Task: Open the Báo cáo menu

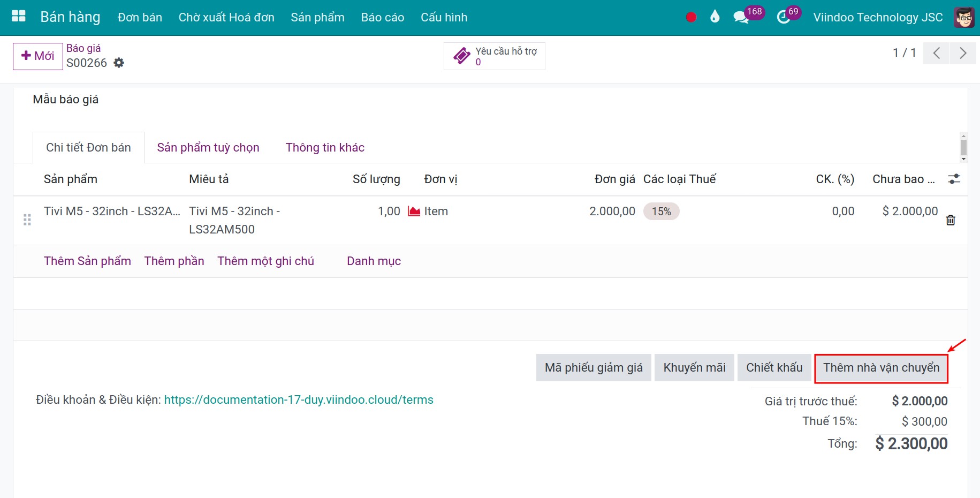Action: pos(383,17)
